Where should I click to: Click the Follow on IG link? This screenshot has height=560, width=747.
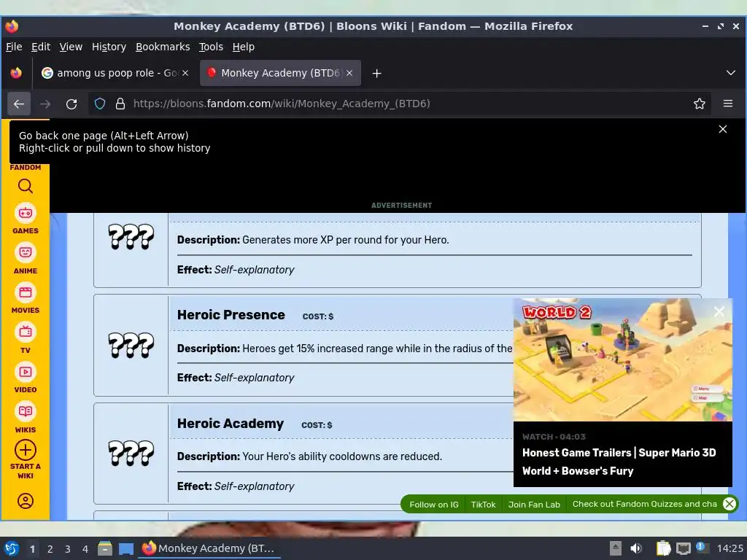click(x=434, y=505)
